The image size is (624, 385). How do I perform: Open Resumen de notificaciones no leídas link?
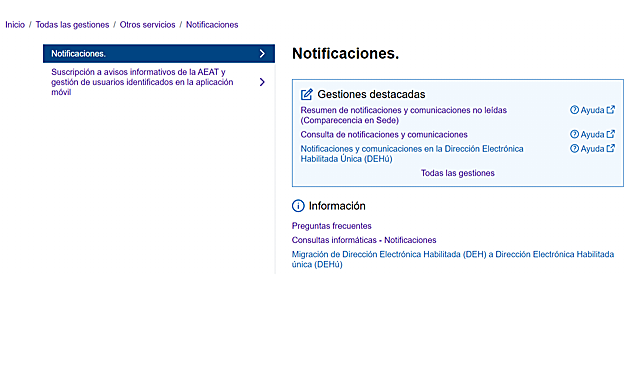pyautogui.click(x=404, y=115)
